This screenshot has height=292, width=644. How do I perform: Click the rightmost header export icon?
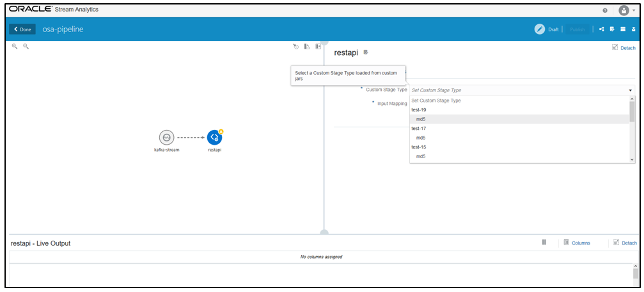634,29
